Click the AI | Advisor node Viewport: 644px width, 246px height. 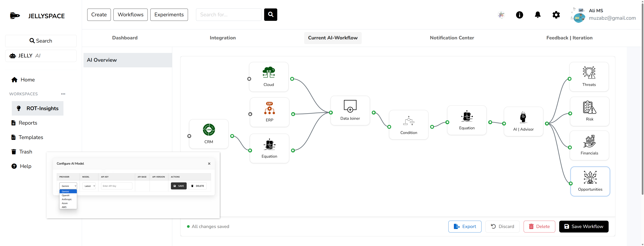pyautogui.click(x=523, y=121)
